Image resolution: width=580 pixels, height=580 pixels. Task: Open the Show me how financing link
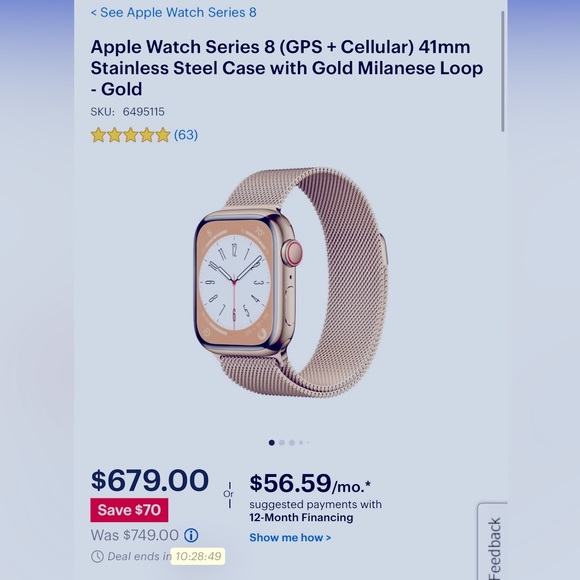290,537
